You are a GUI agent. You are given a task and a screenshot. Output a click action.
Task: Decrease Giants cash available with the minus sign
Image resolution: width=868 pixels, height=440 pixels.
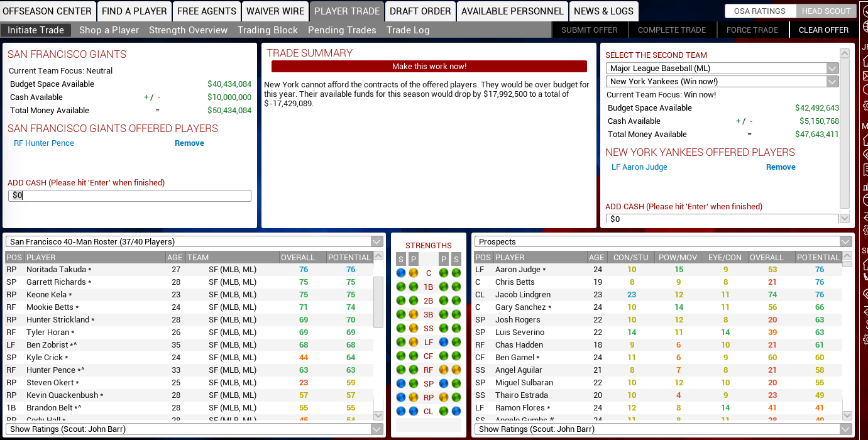(159, 97)
